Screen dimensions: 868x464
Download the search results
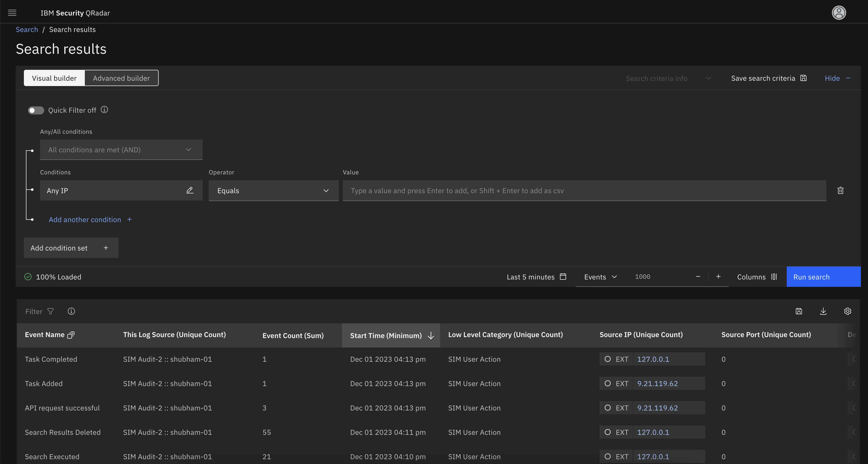tap(823, 311)
